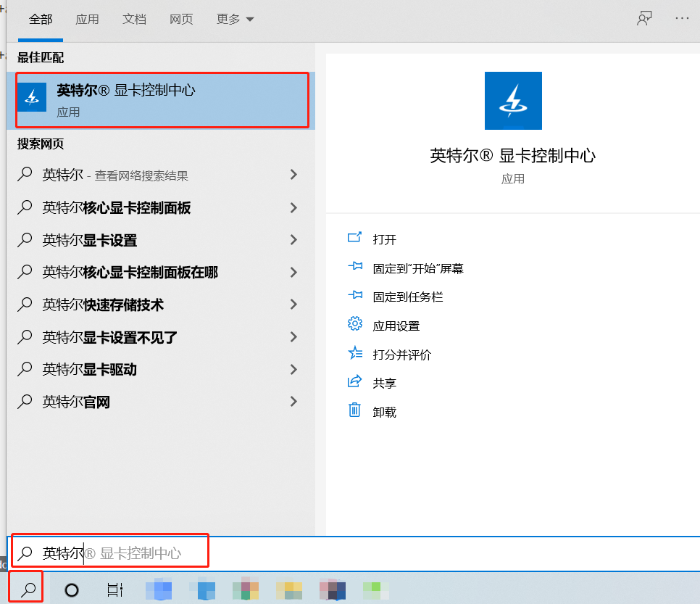Click the 卸载 trash icon
This screenshot has height=604, width=700.
pos(355,411)
